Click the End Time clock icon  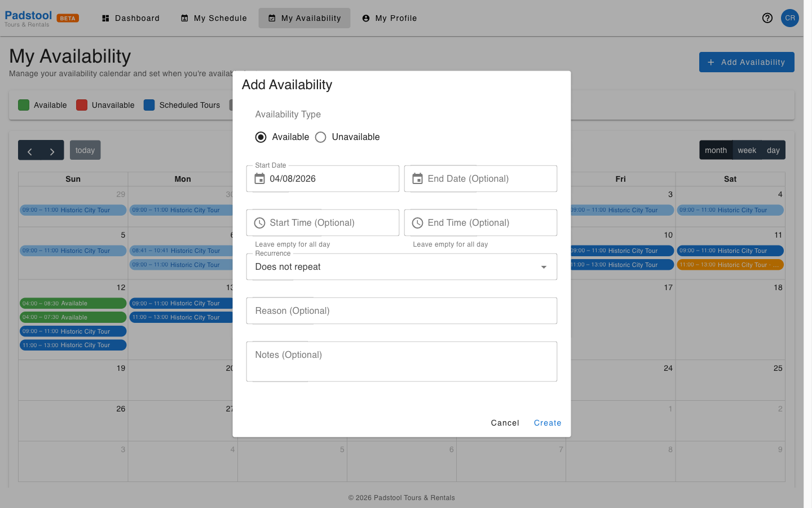click(417, 223)
